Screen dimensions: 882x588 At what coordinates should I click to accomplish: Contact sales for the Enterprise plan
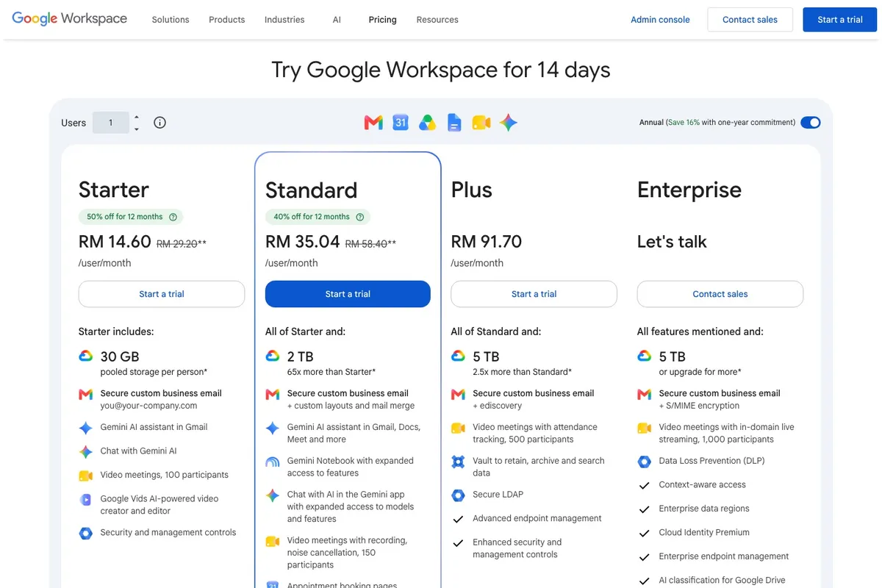point(720,294)
